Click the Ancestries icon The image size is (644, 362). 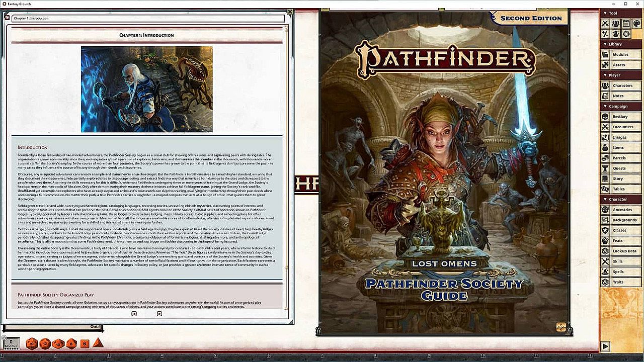click(606, 210)
